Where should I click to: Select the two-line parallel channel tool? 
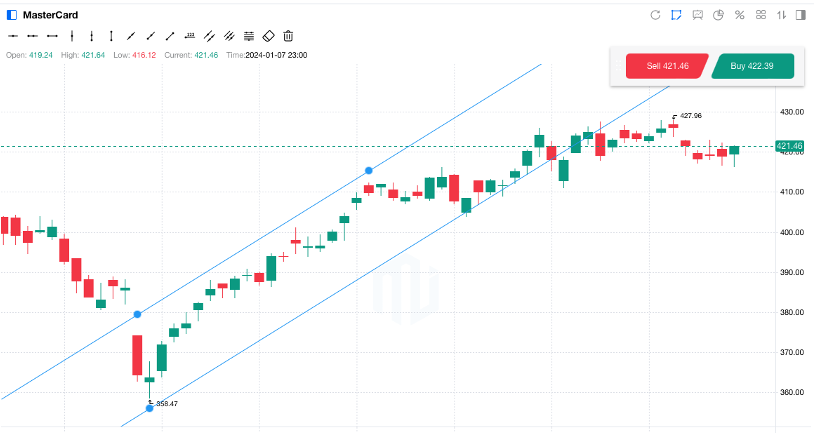pyautogui.click(x=210, y=36)
